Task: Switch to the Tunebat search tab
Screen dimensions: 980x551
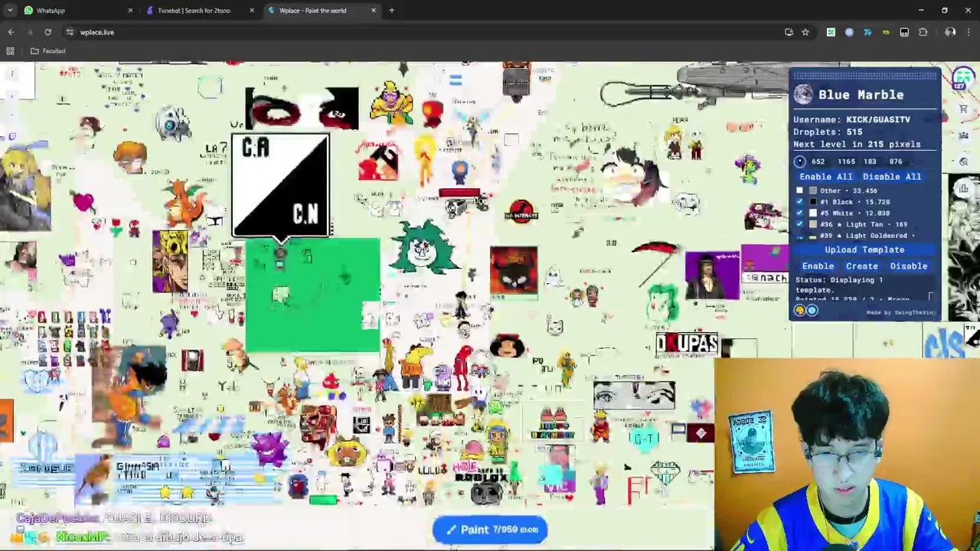Action: coord(199,11)
